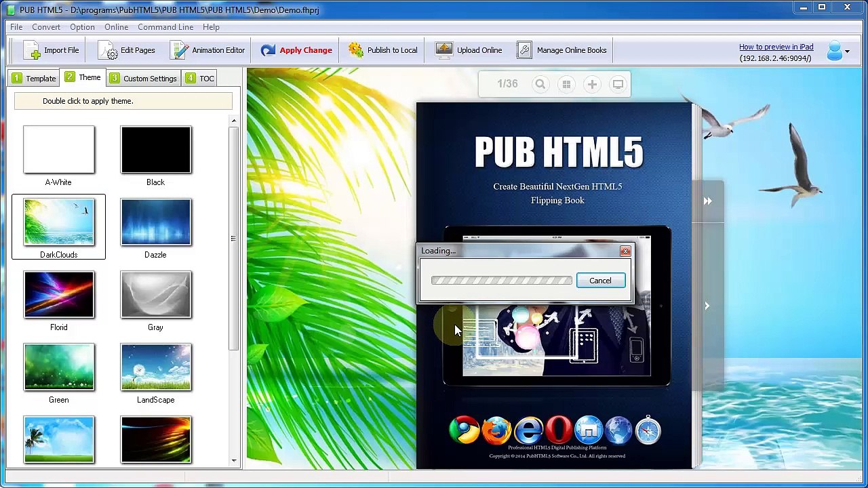Expand the user account dropdown arrow
The image size is (868, 488).
click(847, 52)
